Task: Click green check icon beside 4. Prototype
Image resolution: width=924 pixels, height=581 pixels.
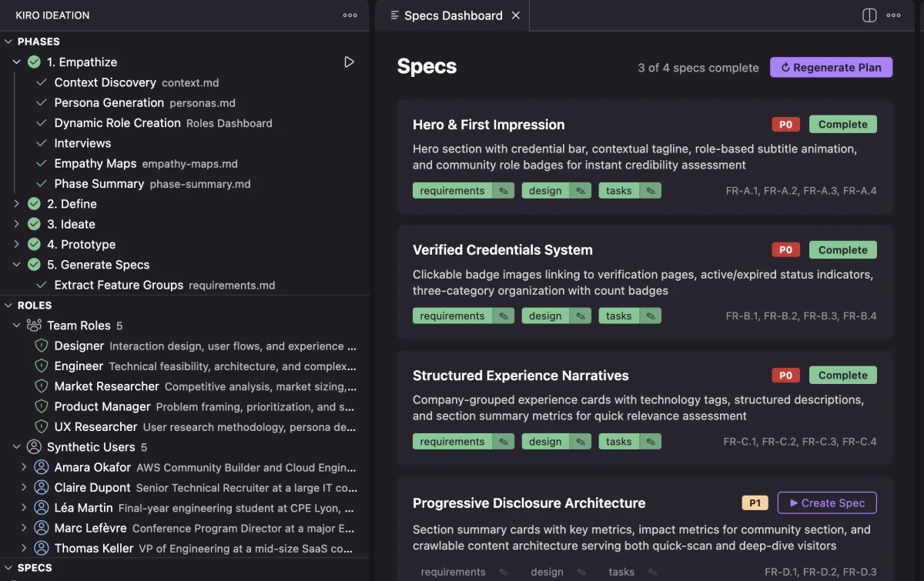Action: pyautogui.click(x=34, y=244)
